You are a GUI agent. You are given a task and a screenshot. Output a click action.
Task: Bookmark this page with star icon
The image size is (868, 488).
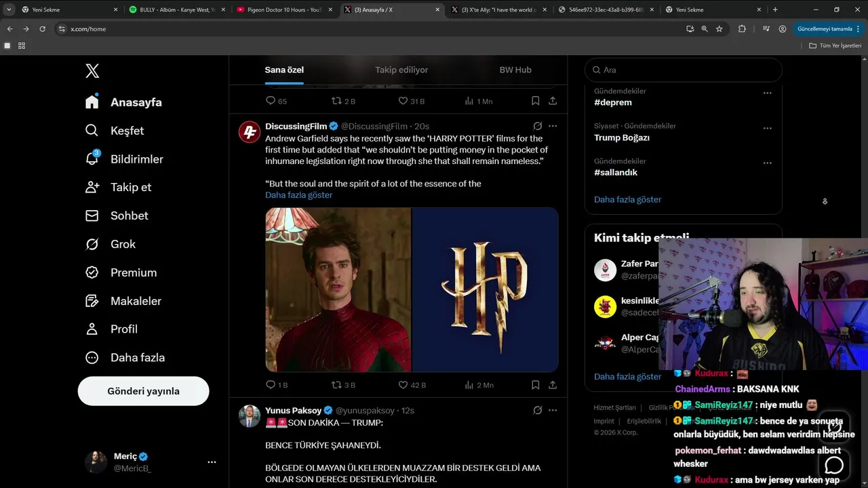coord(719,29)
